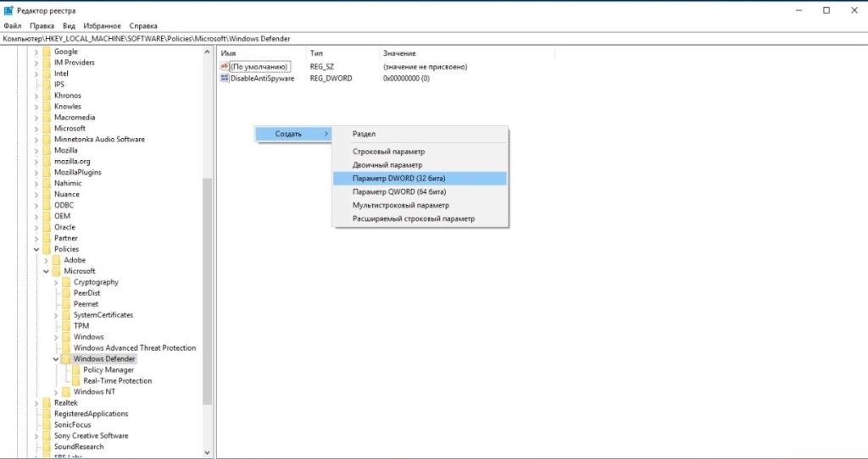Click the (По умолчанию) string value icon

point(225,66)
